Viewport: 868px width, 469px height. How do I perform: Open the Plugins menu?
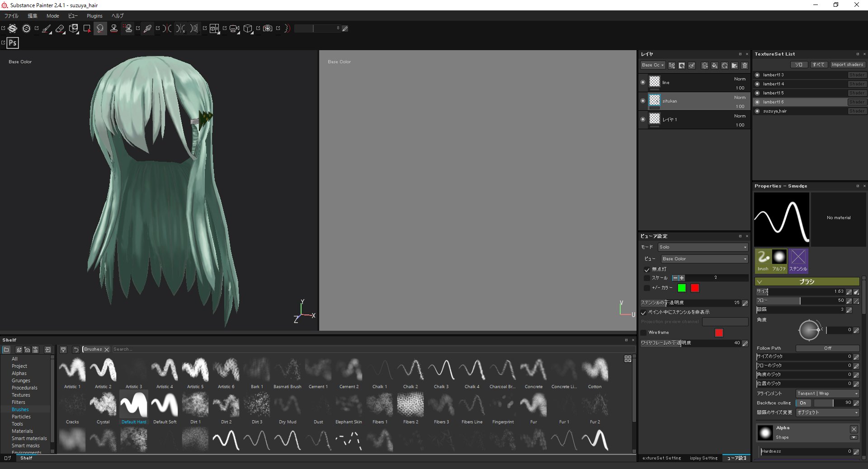94,16
